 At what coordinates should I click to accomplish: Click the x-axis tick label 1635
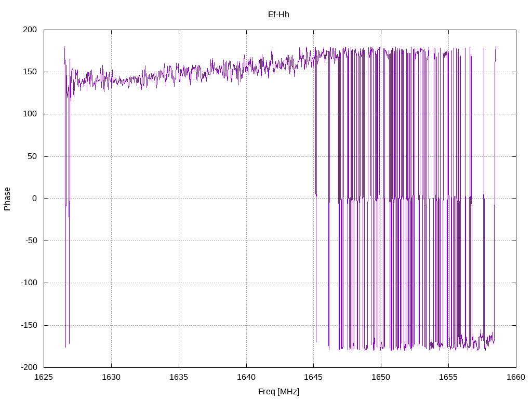(179, 377)
